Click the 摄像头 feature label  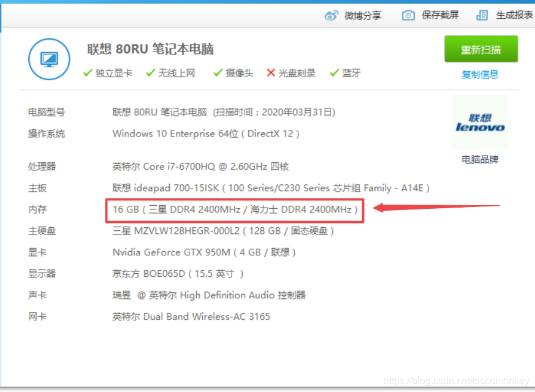(239, 73)
